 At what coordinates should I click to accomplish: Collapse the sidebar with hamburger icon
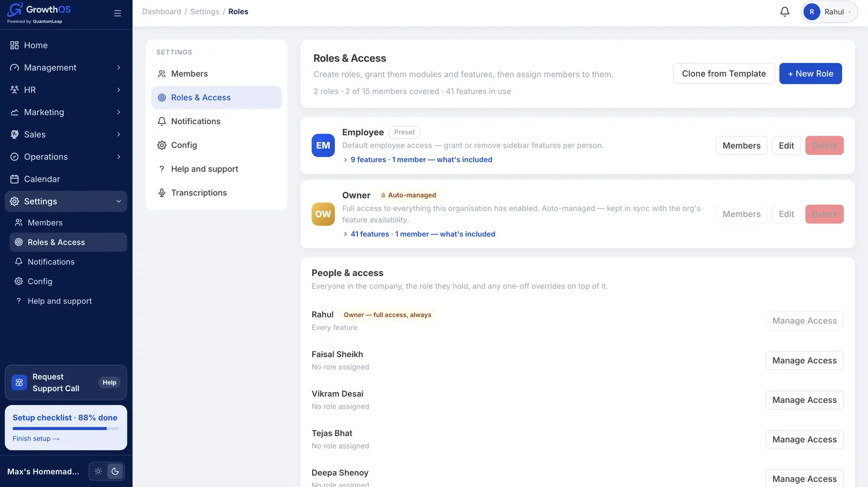pos(117,13)
